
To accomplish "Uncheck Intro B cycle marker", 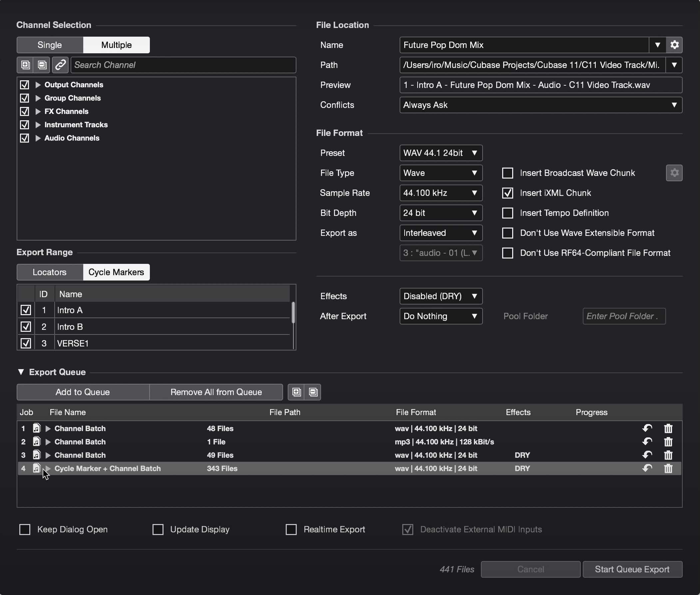I will point(26,326).
